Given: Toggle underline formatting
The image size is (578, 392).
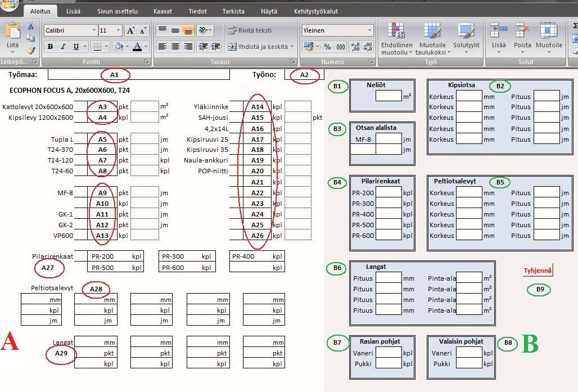Looking at the screenshot, I should click(x=76, y=47).
